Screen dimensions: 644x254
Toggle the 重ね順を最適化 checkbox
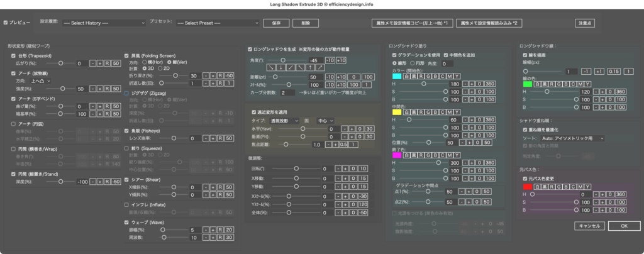pos(525,130)
